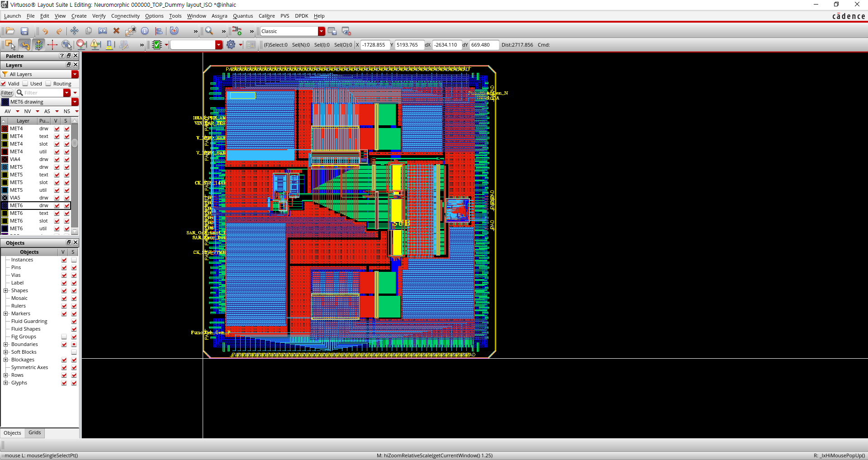The image size is (868, 460).
Task: Click the Repeat copy R icon
Action: (131, 31)
